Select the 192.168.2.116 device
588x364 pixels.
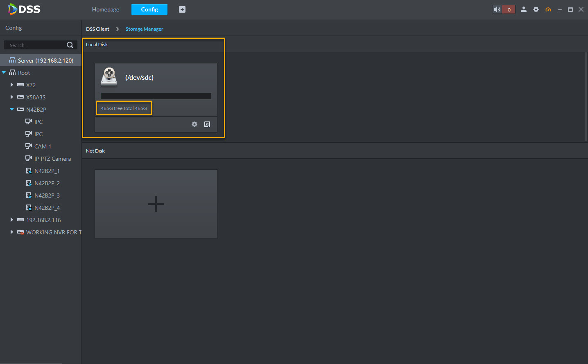(43, 220)
